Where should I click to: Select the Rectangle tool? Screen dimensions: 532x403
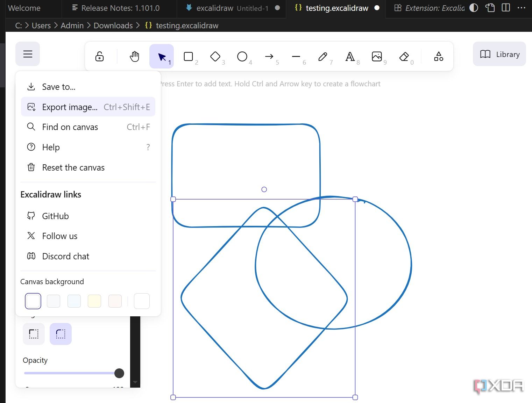(189, 56)
